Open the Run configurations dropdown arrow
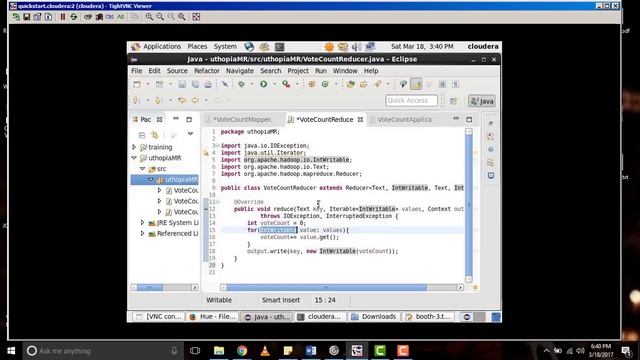640x360 pixels. coord(274,84)
